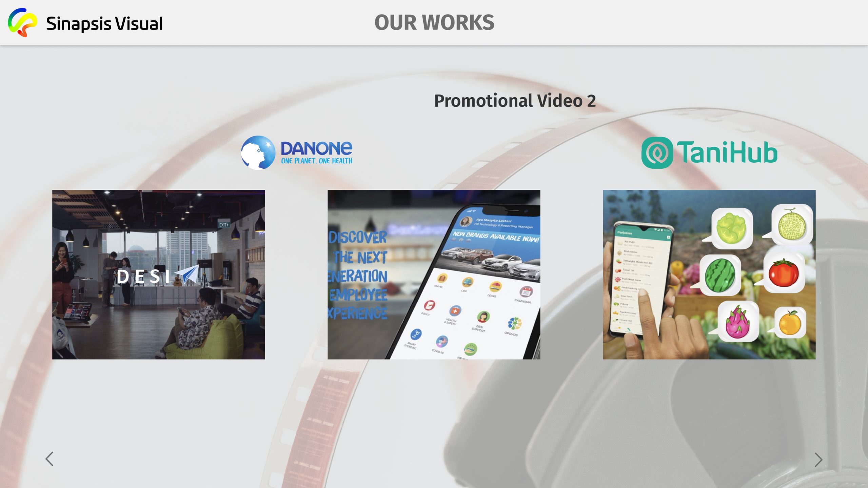The width and height of the screenshot is (868, 488).
Task: Click the Sinapsis Visual brand name text
Action: click(x=104, y=24)
